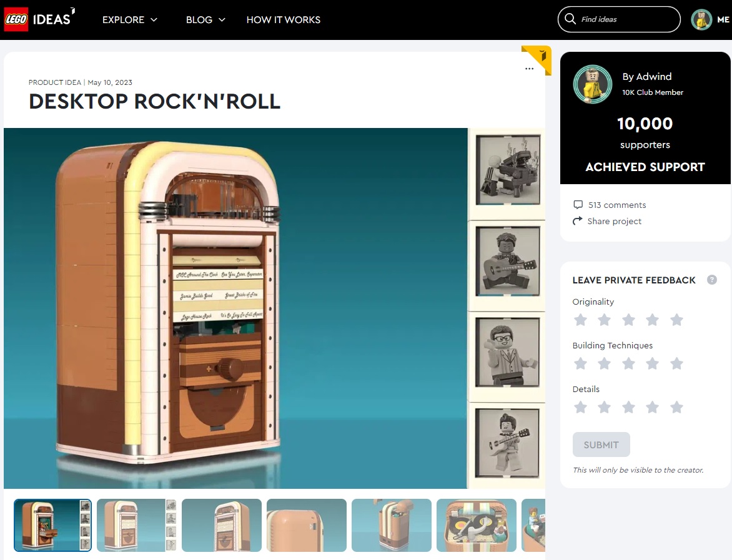732x560 pixels.
Task: Click the 10K Club Member label
Action: (x=653, y=92)
